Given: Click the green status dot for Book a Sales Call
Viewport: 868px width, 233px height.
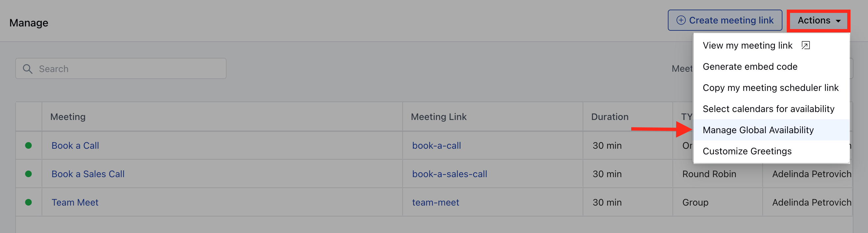Looking at the screenshot, I should point(28,174).
